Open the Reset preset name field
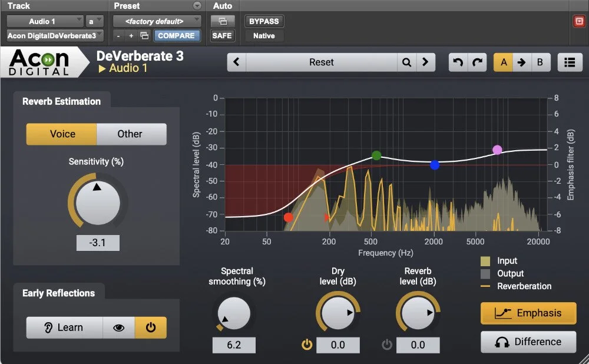Image resolution: width=589 pixels, height=364 pixels. point(322,62)
